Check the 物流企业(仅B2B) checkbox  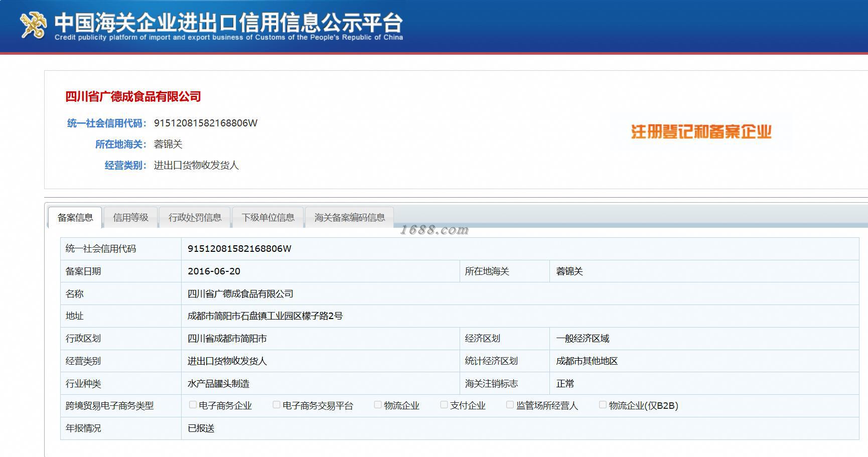603,405
